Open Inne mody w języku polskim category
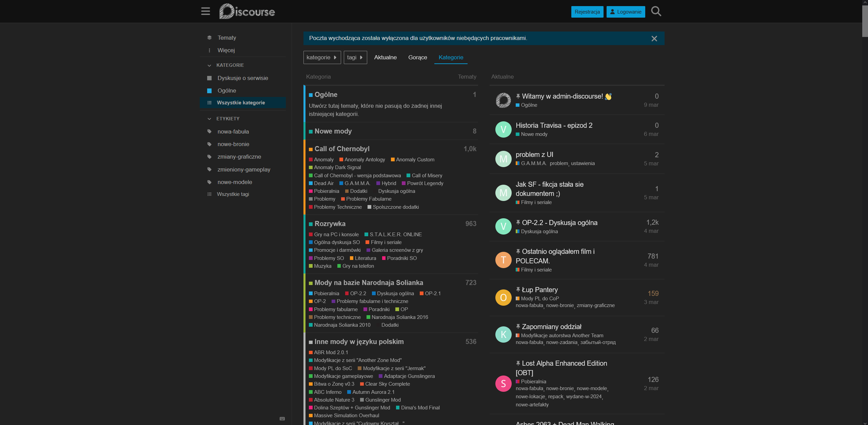The width and height of the screenshot is (868, 425). click(x=359, y=342)
